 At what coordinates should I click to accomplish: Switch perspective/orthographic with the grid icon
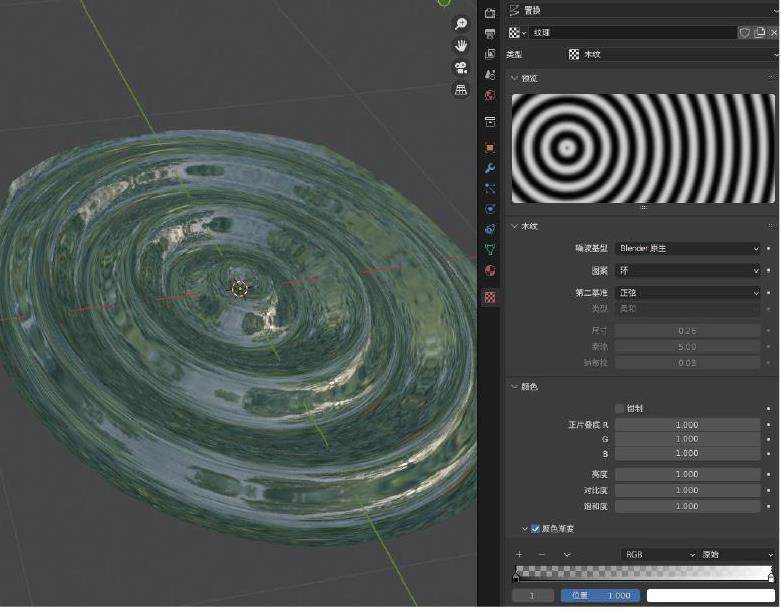461,90
